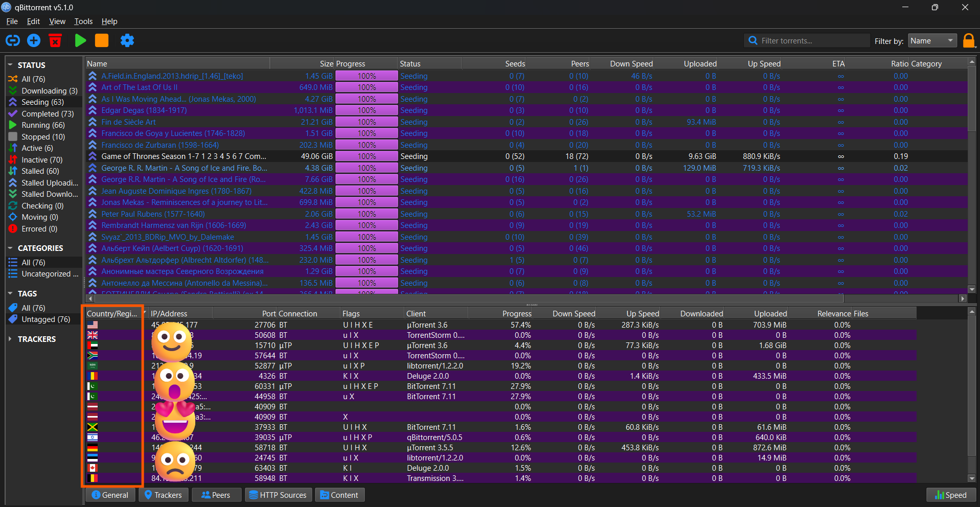Sort torrents by Ratio column header
Image resolution: width=980 pixels, height=507 pixels.
899,64
